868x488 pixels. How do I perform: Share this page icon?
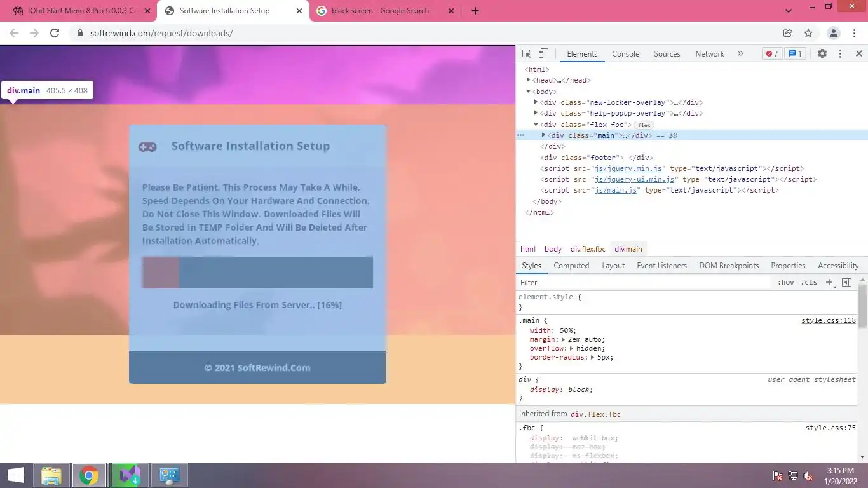pyautogui.click(x=787, y=33)
